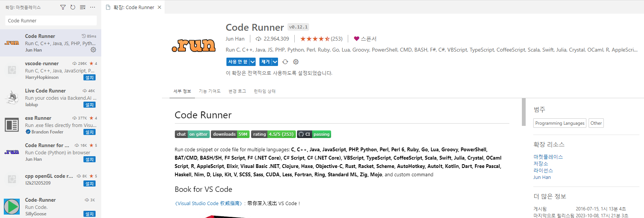Click the 22,964,309 install count
Viewport: 644px width, 218px height.
click(276, 39)
